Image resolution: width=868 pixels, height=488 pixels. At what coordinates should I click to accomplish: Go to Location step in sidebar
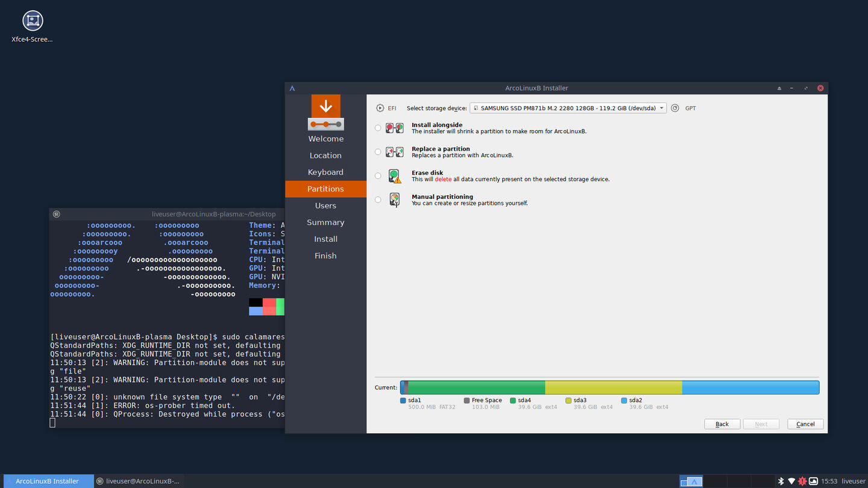[x=325, y=155]
